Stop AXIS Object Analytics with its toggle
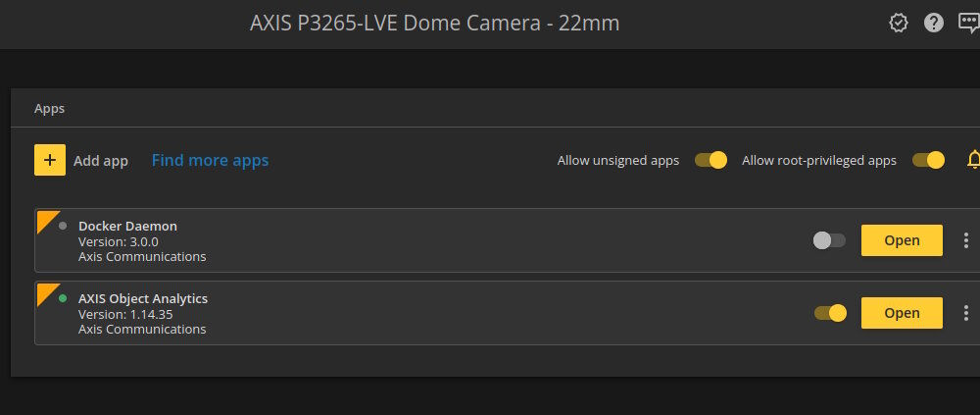 tap(830, 313)
